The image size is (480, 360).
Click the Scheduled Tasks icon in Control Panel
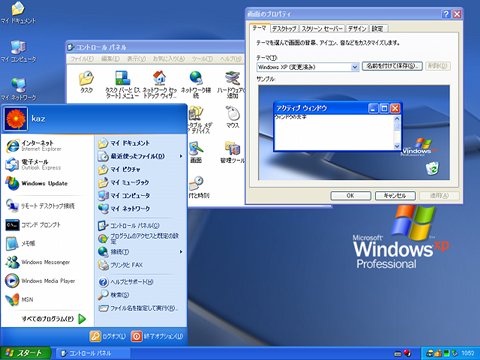(x=86, y=82)
